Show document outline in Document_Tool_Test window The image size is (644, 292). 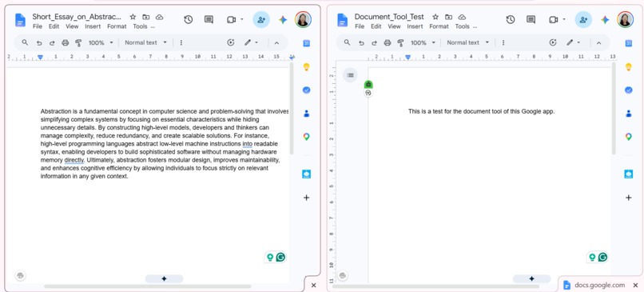(x=350, y=75)
